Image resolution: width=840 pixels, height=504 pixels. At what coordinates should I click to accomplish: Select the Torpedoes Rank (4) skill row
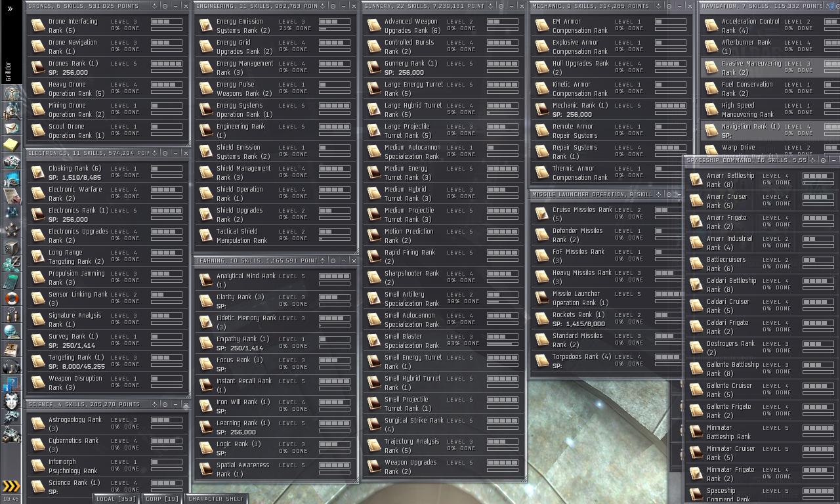click(x=606, y=361)
